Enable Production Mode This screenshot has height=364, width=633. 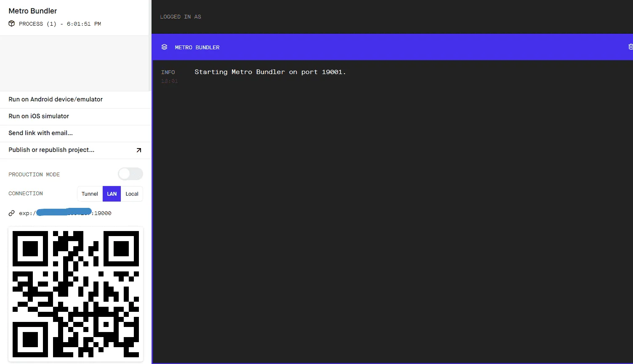point(130,173)
